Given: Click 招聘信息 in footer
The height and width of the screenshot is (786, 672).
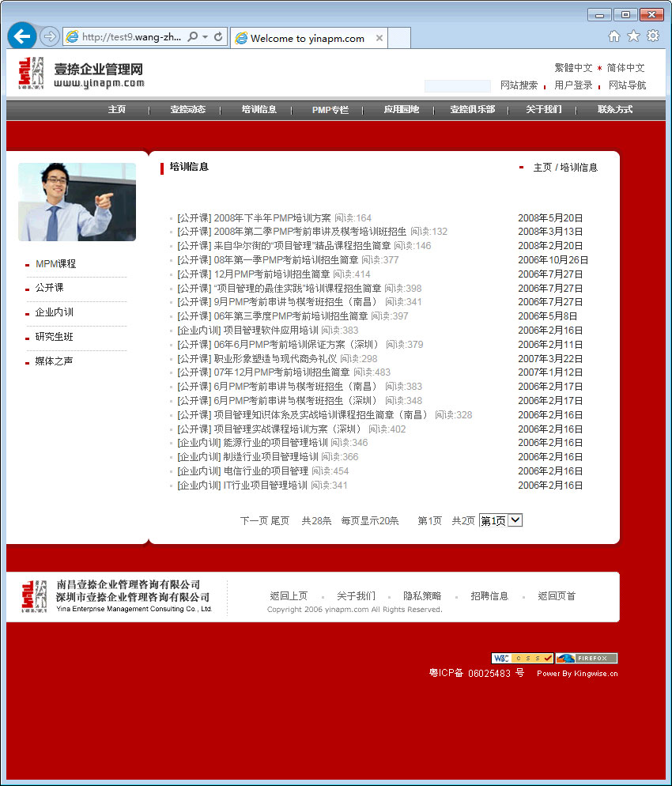Looking at the screenshot, I should 489,596.
